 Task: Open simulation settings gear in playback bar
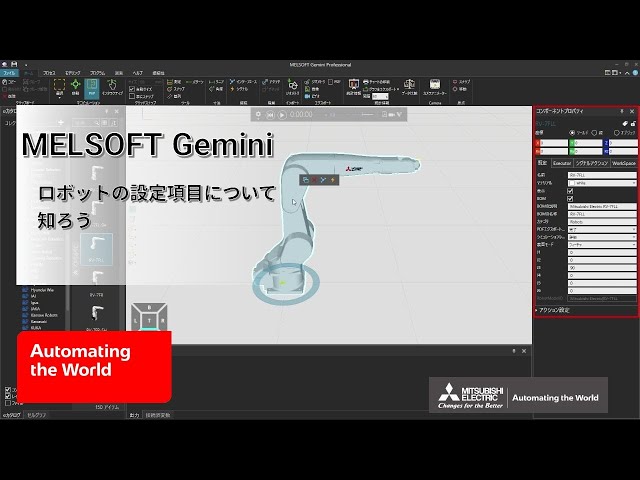tap(258, 115)
